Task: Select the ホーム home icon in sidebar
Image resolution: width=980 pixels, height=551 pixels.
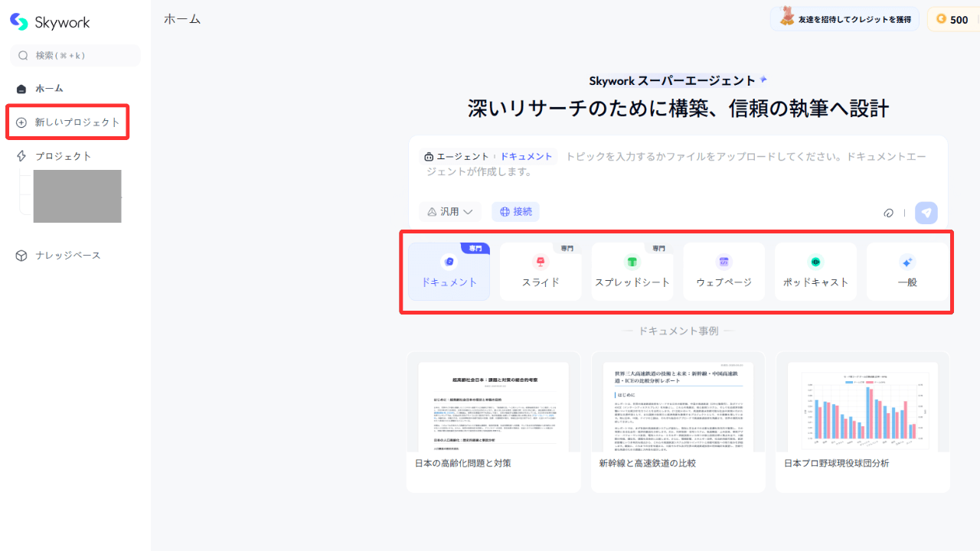Action: tap(21, 89)
